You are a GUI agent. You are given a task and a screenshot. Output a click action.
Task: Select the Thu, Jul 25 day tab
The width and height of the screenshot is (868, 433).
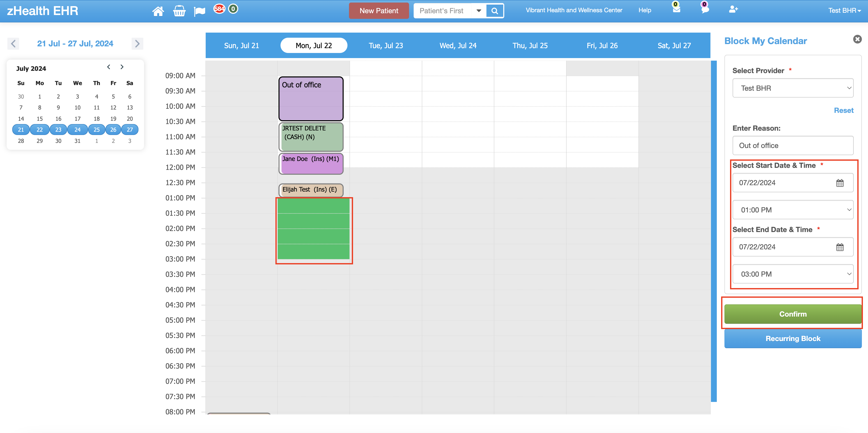(530, 46)
